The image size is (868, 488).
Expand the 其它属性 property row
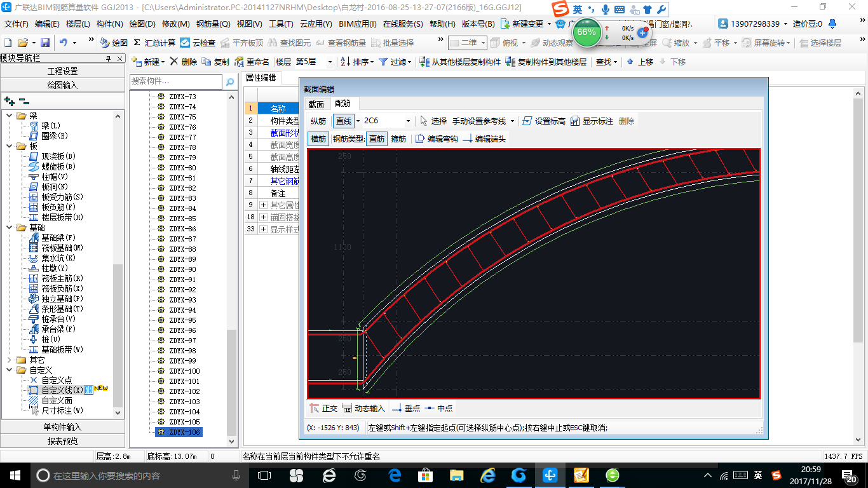[263, 205]
